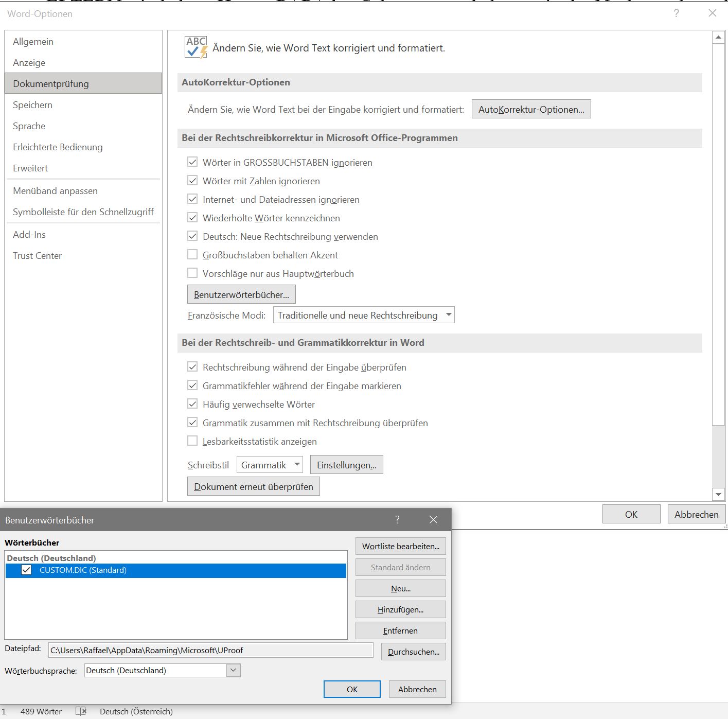Open the Schreibstil Grammatik dropdown
Image resolution: width=728 pixels, height=719 pixels.
(270, 465)
